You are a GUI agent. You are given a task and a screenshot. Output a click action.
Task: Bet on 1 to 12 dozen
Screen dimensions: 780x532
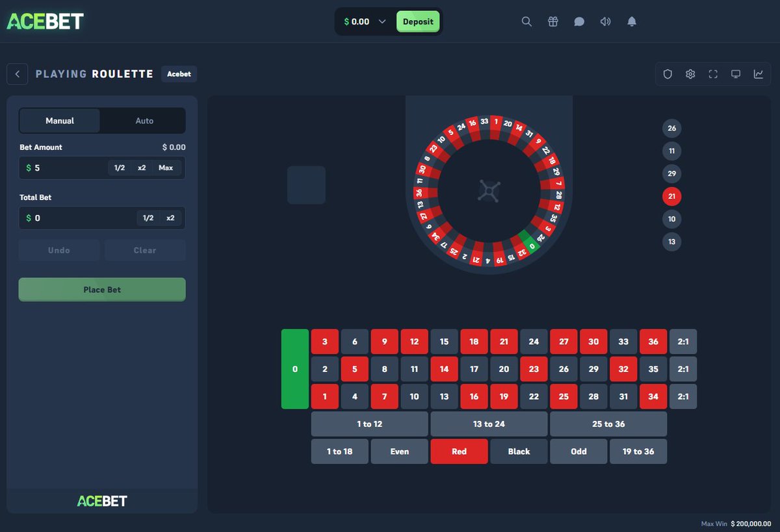point(369,424)
